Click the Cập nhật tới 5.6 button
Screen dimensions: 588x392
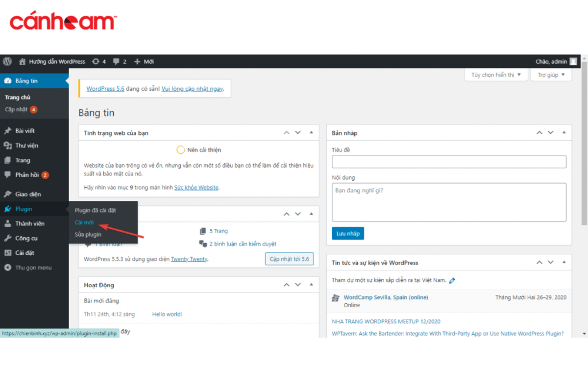point(289,259)
